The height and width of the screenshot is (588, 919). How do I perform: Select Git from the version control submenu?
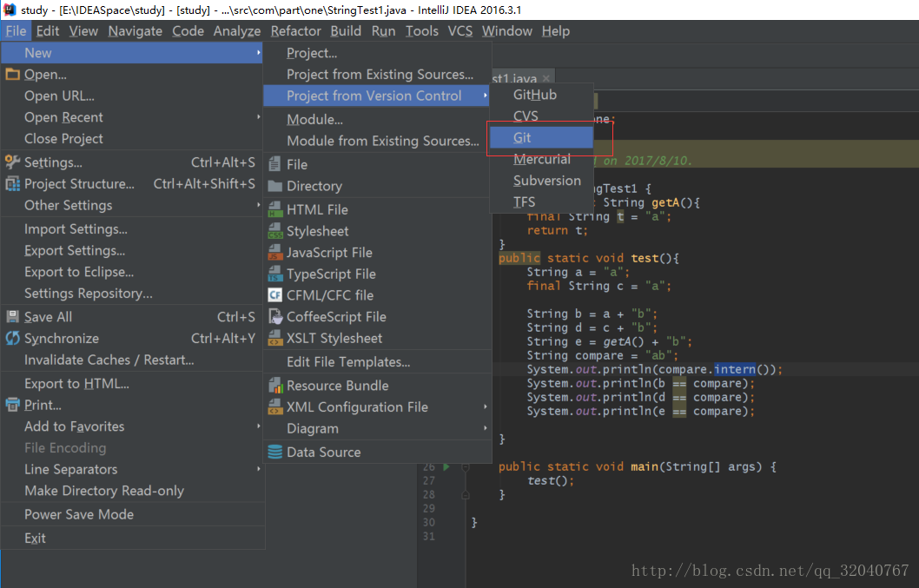(522, 137)
